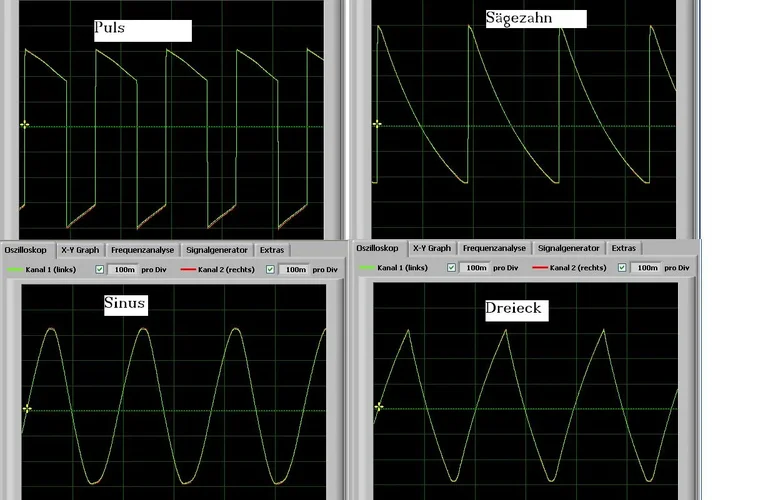
Task: Select the Extras tab in the right panel
Action: (x=623, y=248)
